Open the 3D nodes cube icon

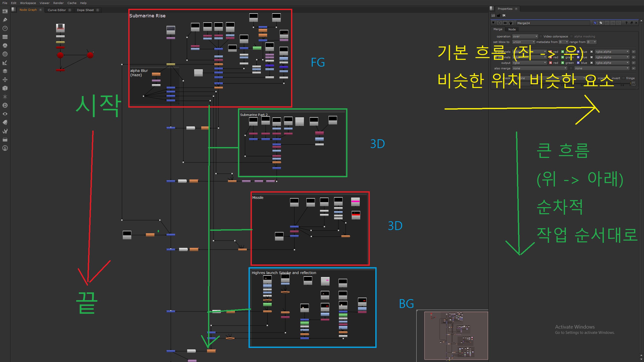5,88
